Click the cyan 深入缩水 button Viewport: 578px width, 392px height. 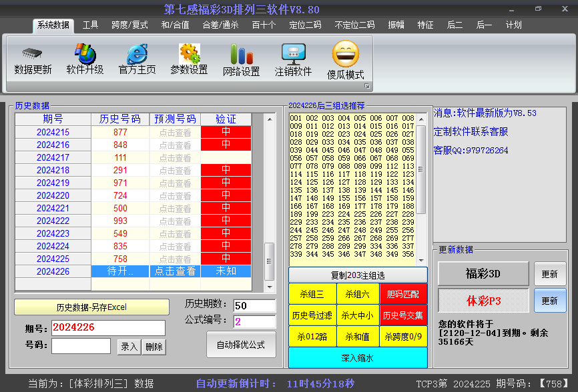(x=358, y=358)
